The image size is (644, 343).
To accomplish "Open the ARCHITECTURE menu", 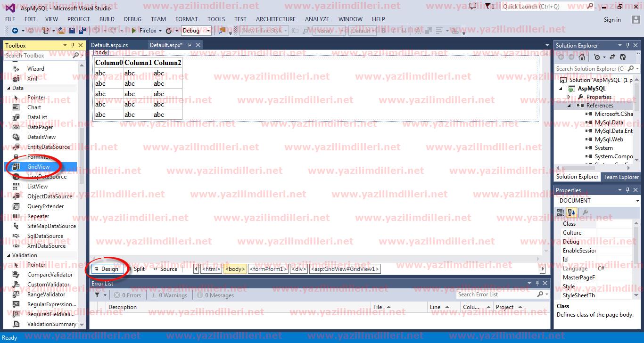I will point(276,19).
